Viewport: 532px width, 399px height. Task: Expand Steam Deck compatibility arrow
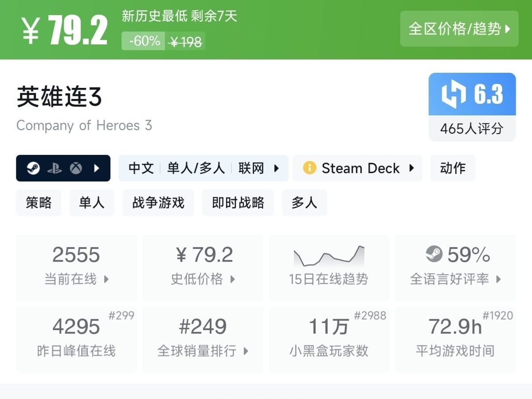tap(411, 168)
